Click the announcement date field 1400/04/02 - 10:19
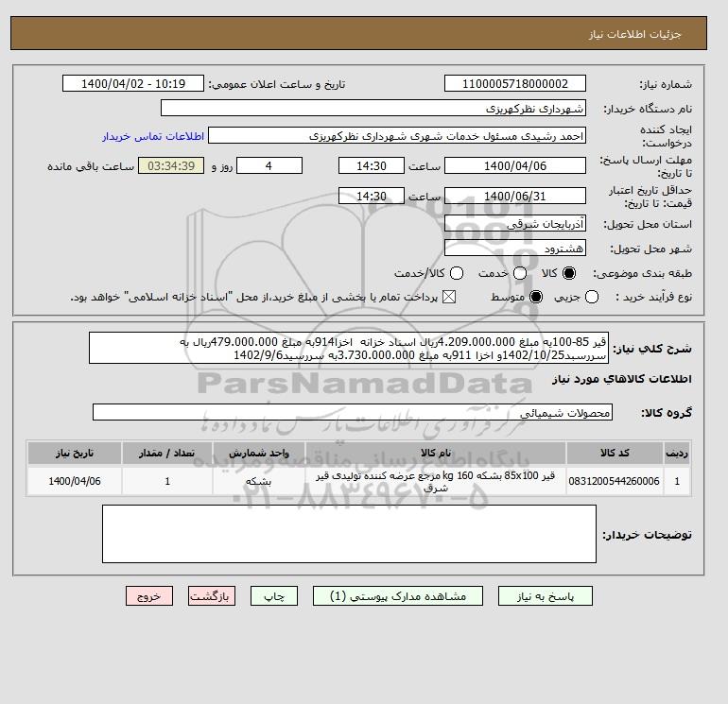This screenshot has height=704, width=728. 133,83
